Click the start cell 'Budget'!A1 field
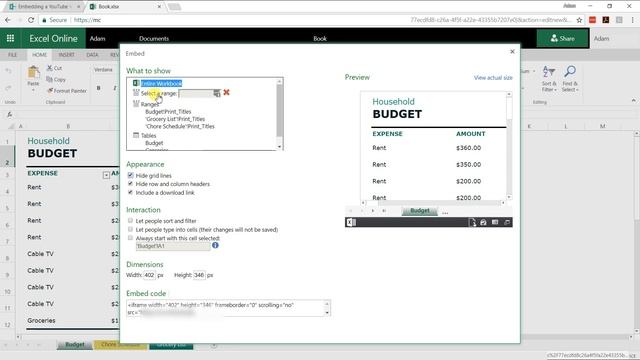 (x=173, y=246)
